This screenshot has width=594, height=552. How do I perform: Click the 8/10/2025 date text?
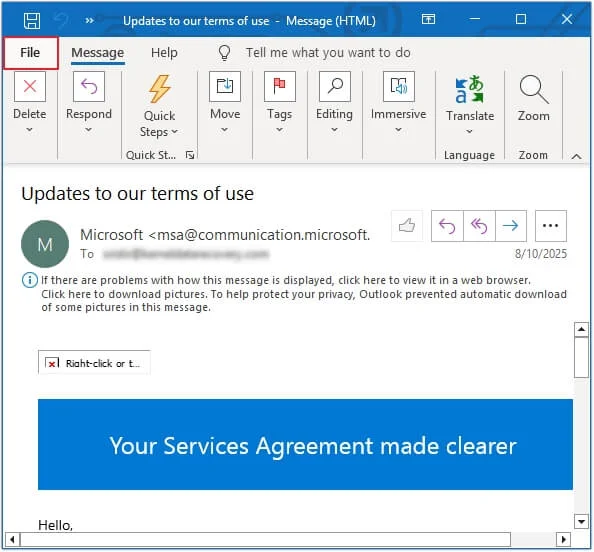[x=541, y=253]
